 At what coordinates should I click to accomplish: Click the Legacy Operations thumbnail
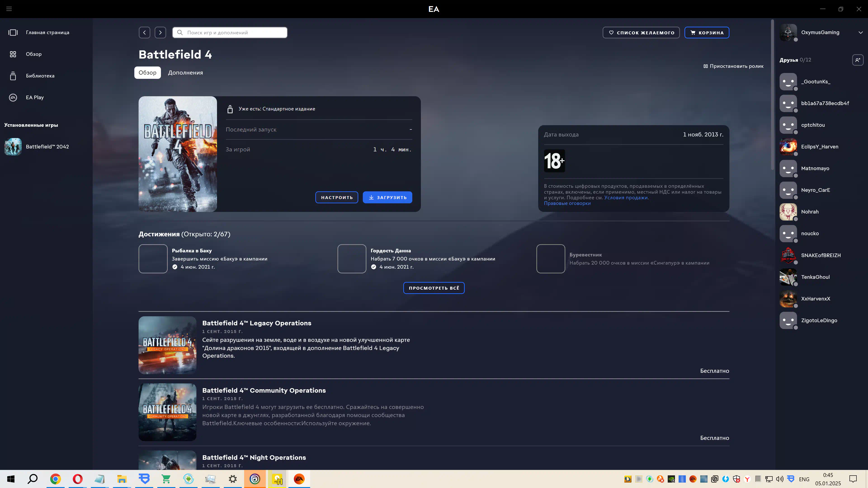point(167,345)
